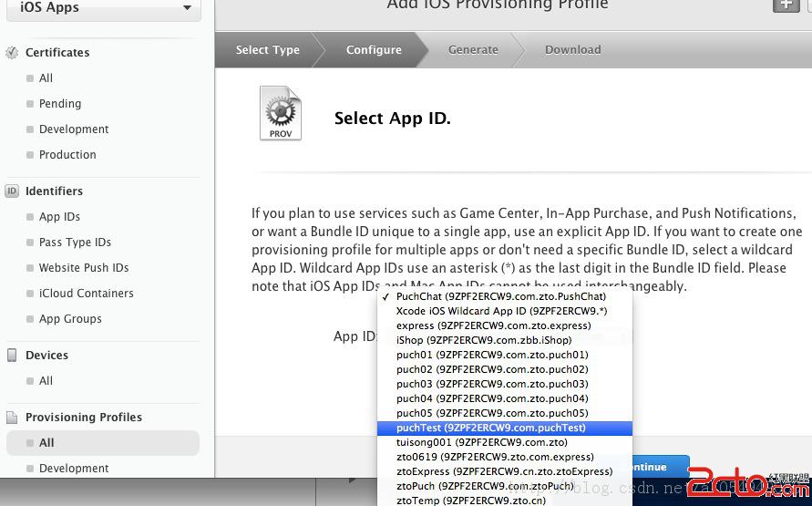Open Website Push IDs section
This screenshot has width=812, height=506.
(84, 268)
